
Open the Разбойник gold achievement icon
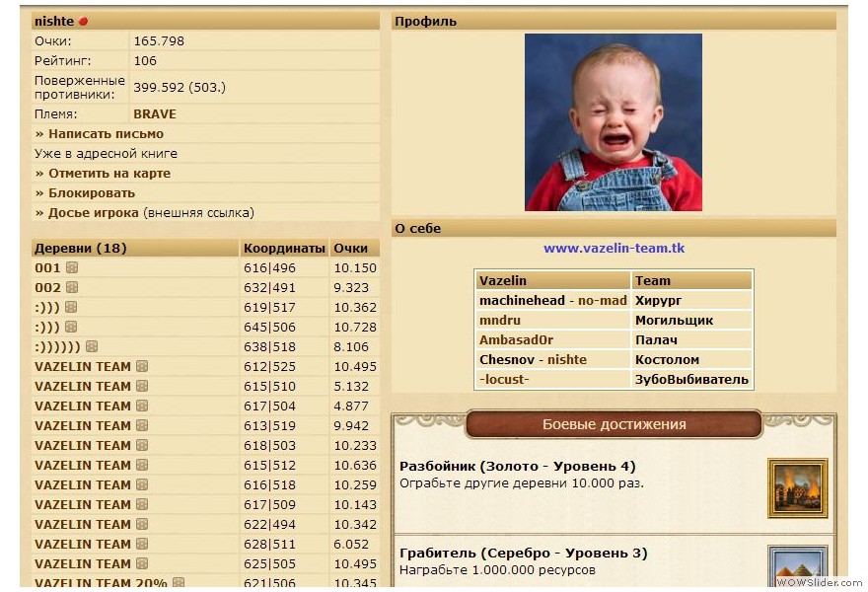point(797,487)
